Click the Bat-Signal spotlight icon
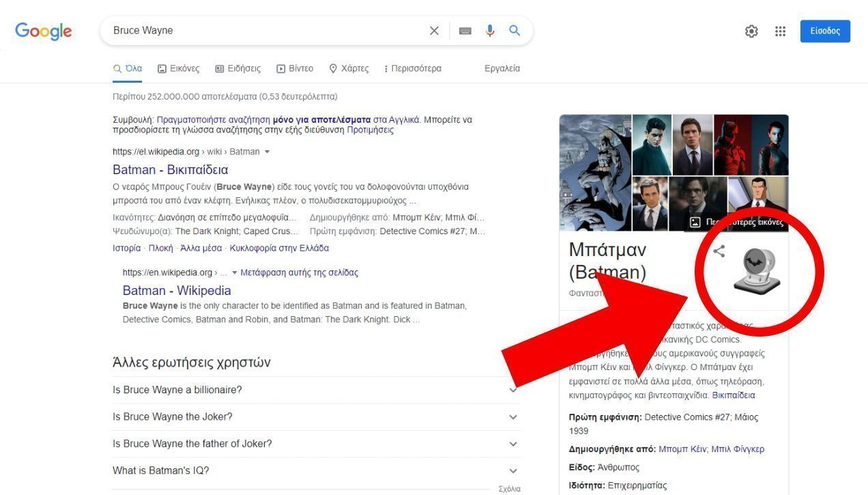Viewport: 868px width, 495px height. [758, 271]
